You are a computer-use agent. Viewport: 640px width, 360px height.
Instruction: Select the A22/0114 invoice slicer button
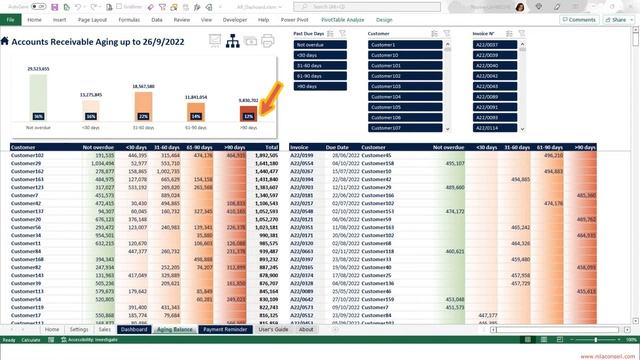pyautogui.click(x=495, y=128)
